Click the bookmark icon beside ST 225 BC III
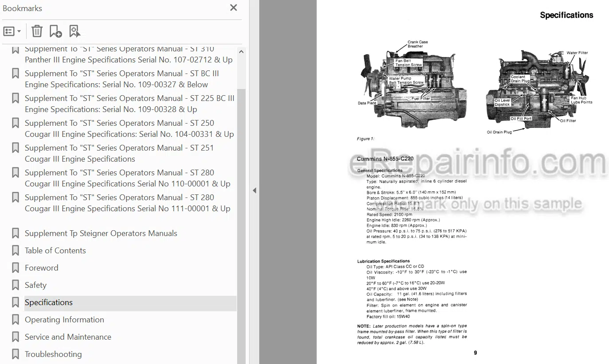Image resolution: width=609 pixels, height=364 pixels. (x=16, y=98)
